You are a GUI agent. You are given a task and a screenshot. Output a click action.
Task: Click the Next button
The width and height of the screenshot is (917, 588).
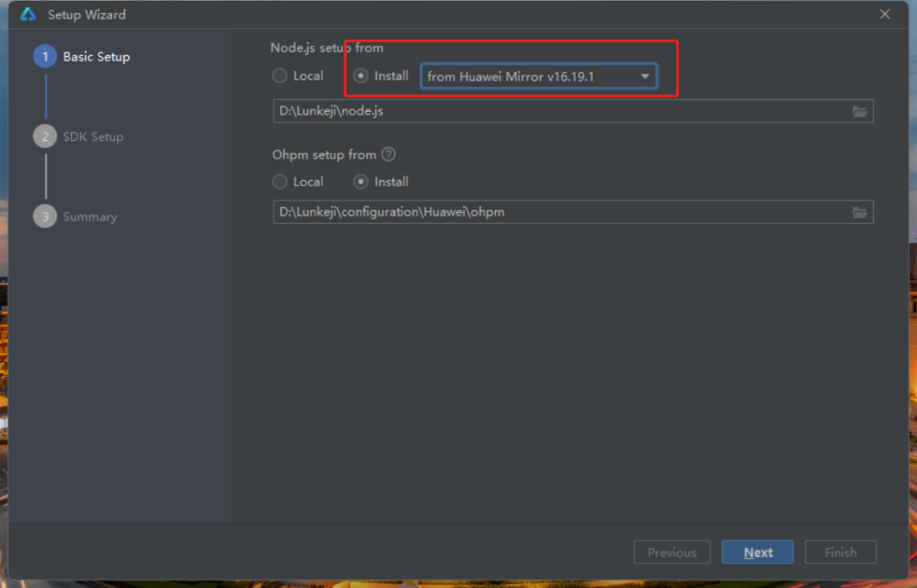coord(757,552)
